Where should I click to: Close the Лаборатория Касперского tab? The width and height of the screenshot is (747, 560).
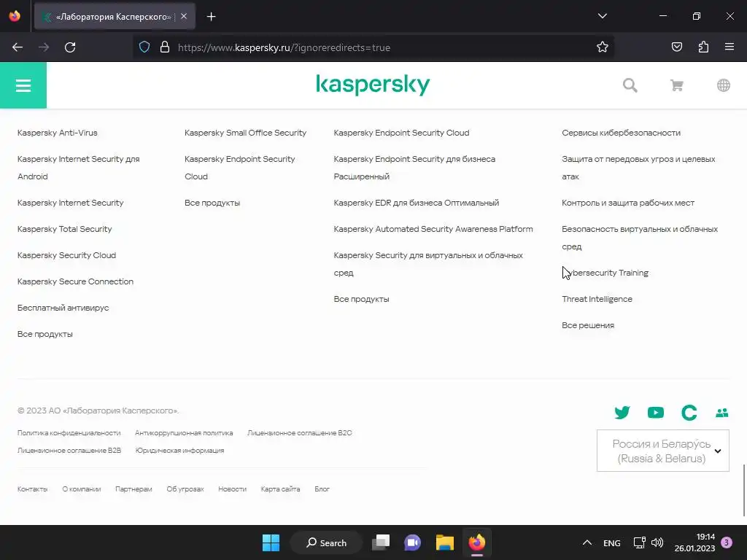pyautogui.click(x=184, y=17)
